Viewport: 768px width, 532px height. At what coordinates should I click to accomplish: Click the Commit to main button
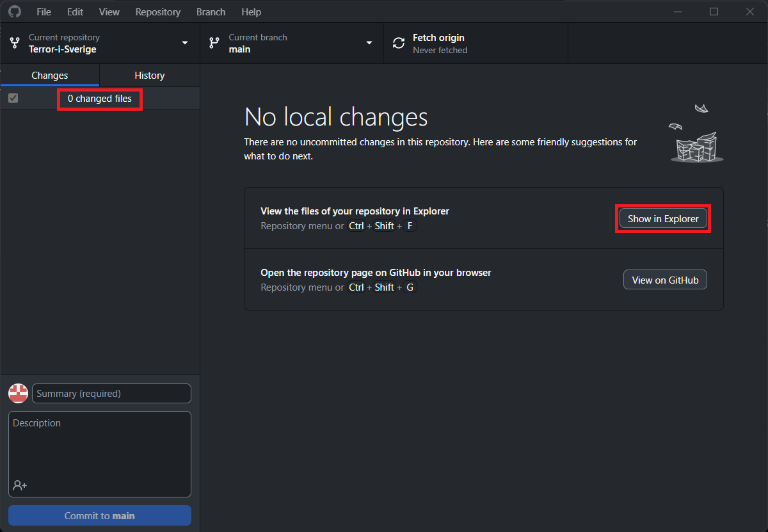(x=100, y=515)
